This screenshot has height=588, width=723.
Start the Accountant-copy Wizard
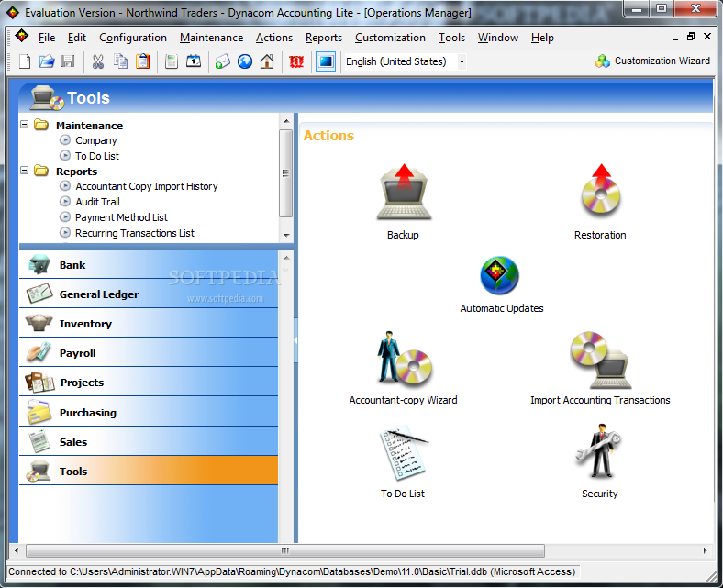coord(404,358)
